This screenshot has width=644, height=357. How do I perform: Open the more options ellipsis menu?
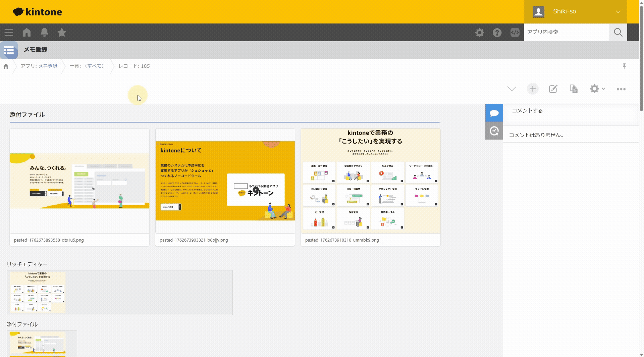621,89
